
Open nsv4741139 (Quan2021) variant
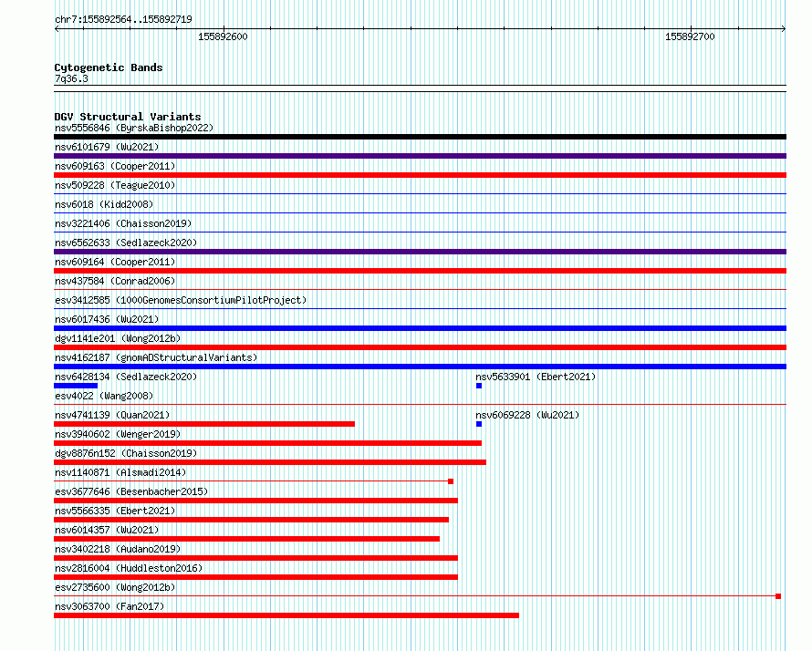coord(112,415)
